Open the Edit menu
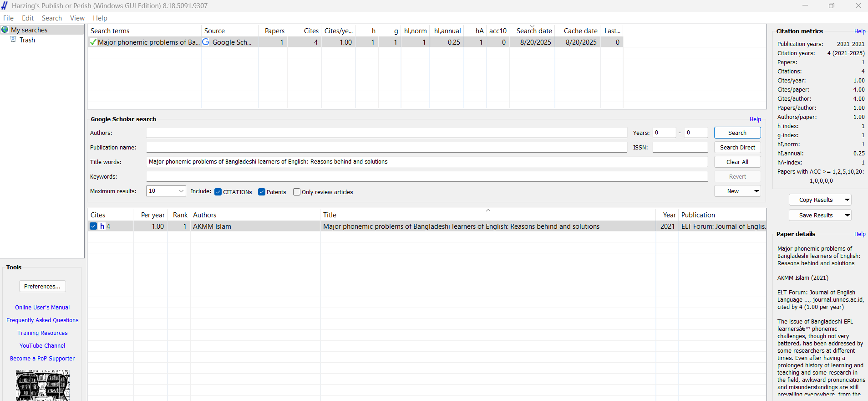 (28, 18)
